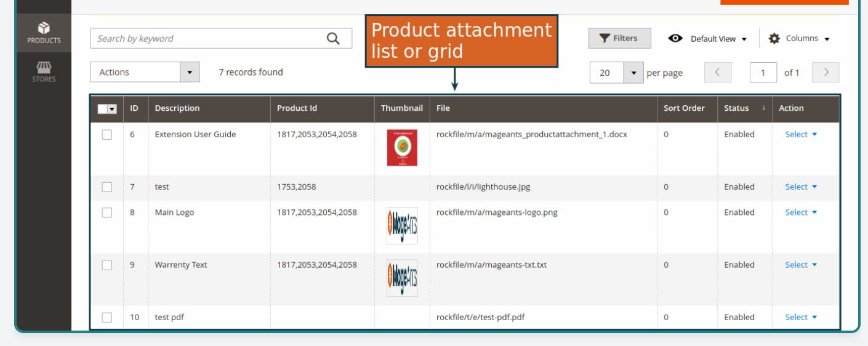The image size is (868, 346).
Task: Select checkbox for Extension User Guide row
Action: click(x=107, y=134)
